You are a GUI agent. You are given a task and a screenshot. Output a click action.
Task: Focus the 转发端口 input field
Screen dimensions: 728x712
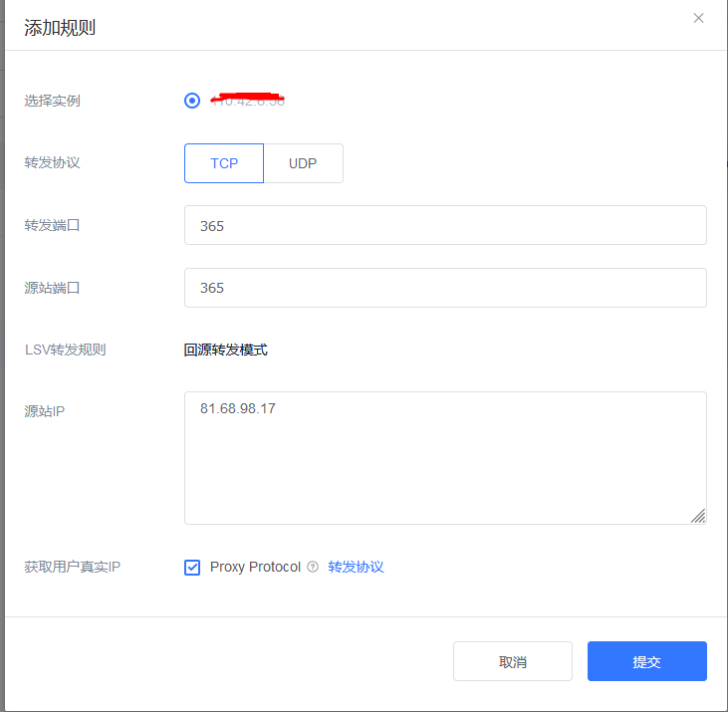click(x=445, y=225)
